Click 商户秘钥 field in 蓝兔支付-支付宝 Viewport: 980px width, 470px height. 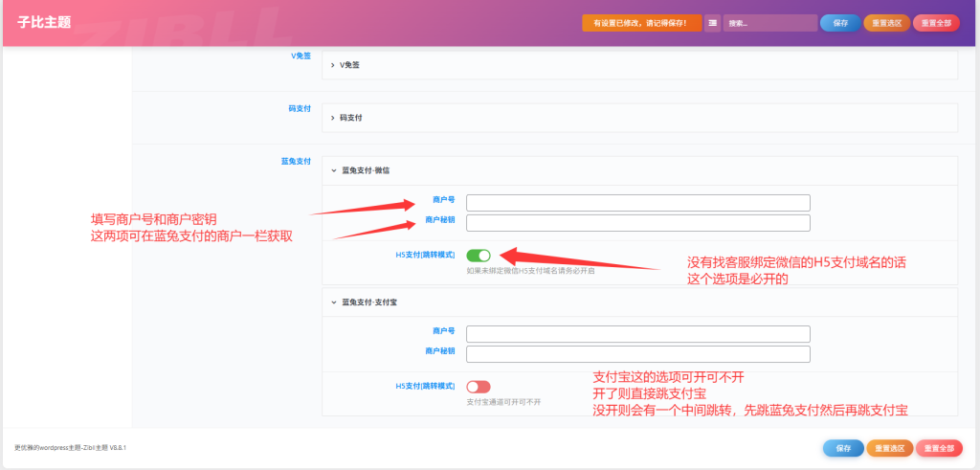[638, 354]
